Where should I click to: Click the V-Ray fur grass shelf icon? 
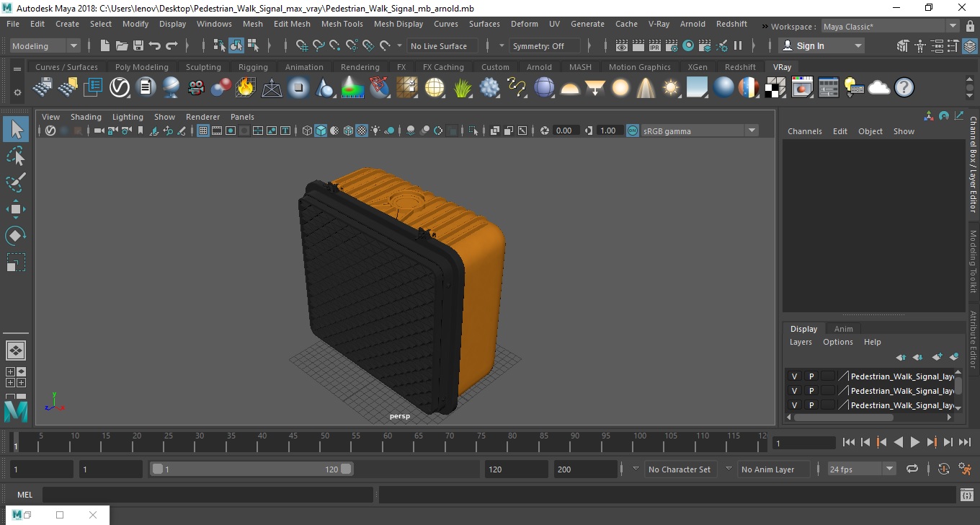point(464,87)
